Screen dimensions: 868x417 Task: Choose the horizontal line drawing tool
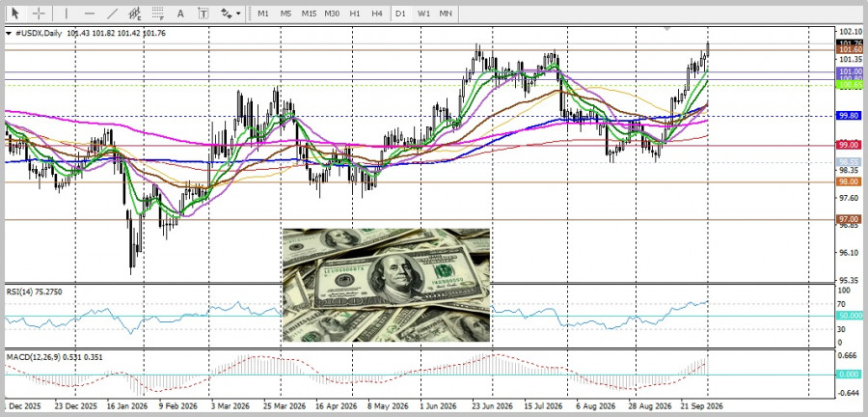tap(90, 14)
